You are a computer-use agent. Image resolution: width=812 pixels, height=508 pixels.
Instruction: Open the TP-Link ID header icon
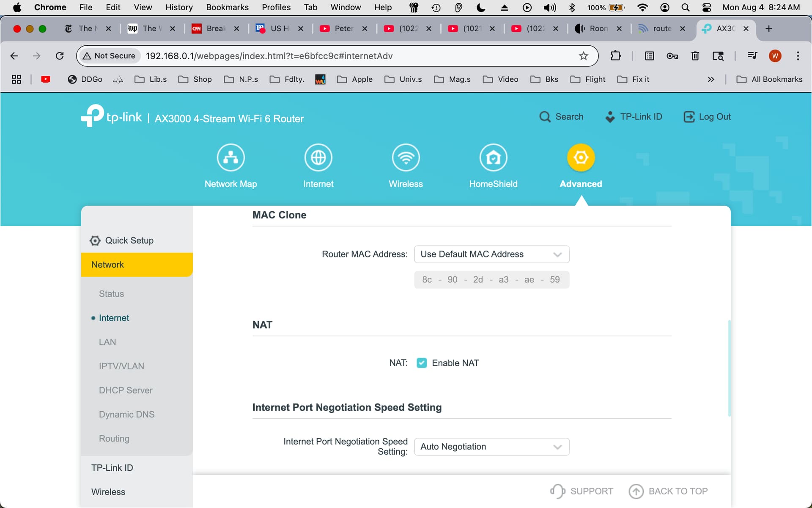(610, 117)
